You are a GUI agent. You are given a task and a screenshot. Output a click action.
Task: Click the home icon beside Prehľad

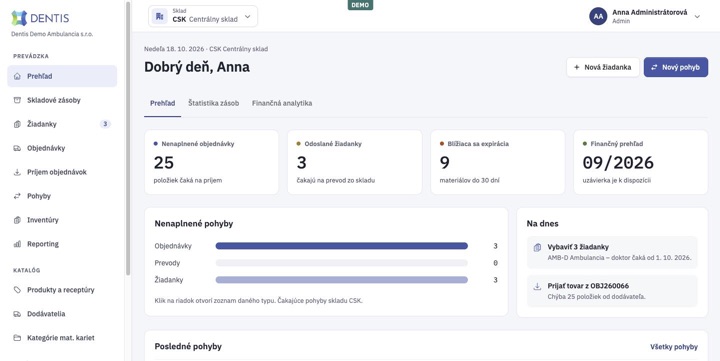coord(17,76)
